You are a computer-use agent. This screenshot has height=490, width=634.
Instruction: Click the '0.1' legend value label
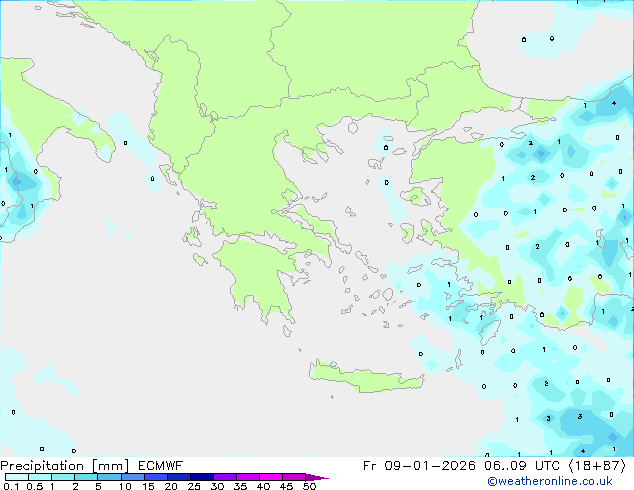click(x=11, y=486)
